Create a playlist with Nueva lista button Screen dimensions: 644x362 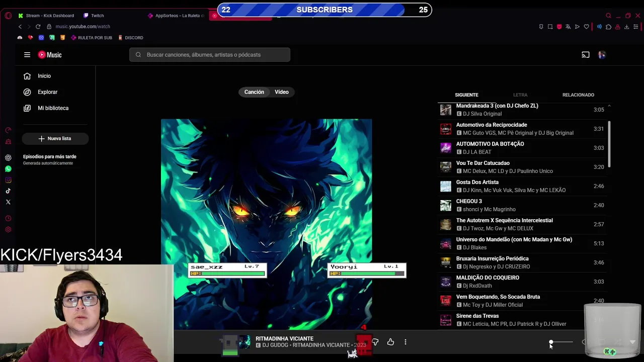pos(55,138)
